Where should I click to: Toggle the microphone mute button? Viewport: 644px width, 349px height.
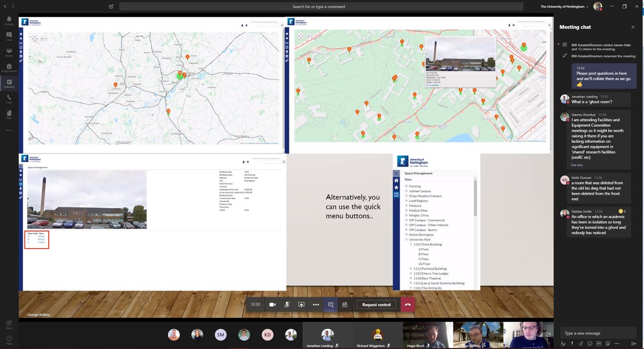coord(287,304)
